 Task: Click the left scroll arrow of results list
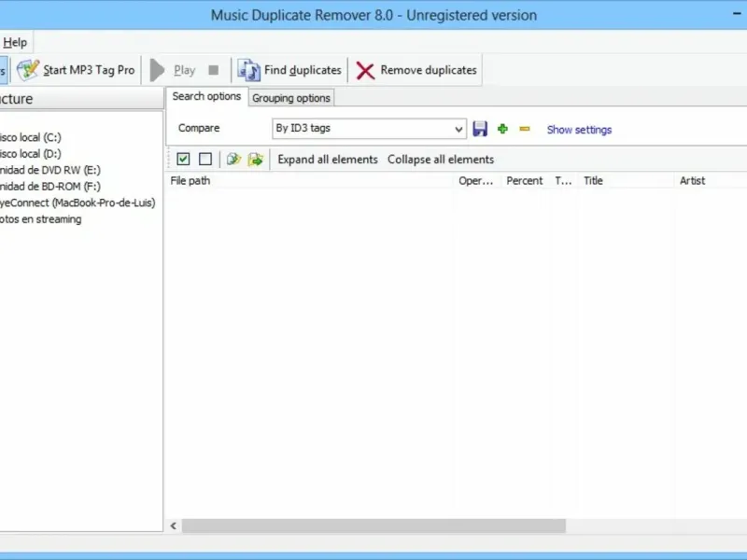coord(174,525)
